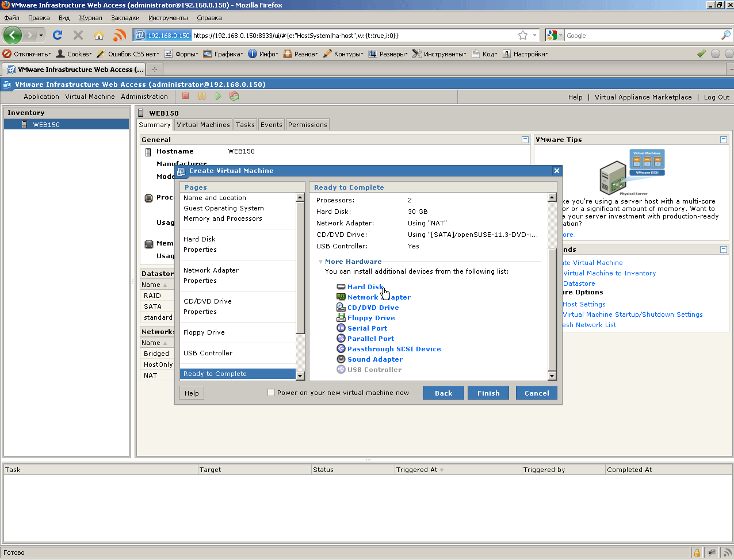Switch to the Virtual Machines tab

[203, 125]
